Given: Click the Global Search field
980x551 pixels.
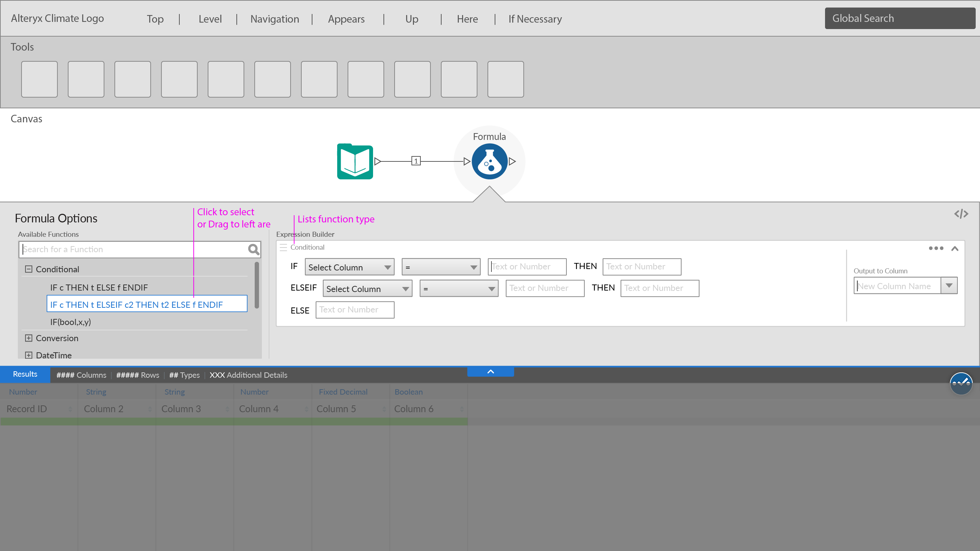Looking at the screenshot, I should point(900,18).
